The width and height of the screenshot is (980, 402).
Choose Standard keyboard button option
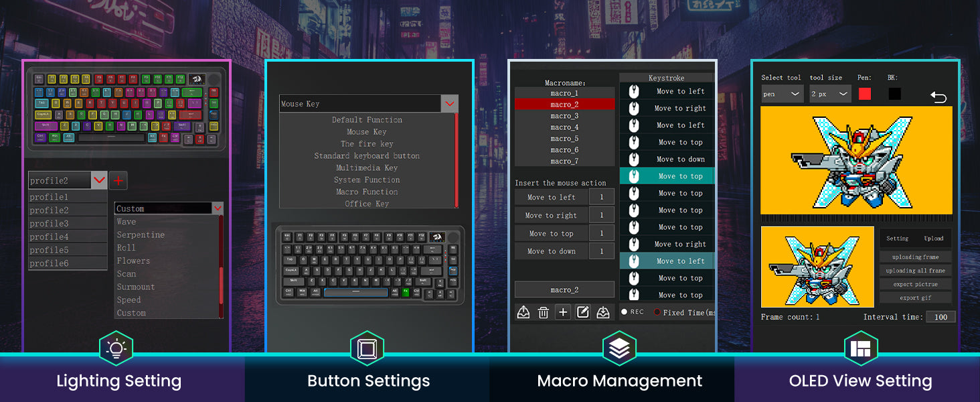tap(367, 156)
